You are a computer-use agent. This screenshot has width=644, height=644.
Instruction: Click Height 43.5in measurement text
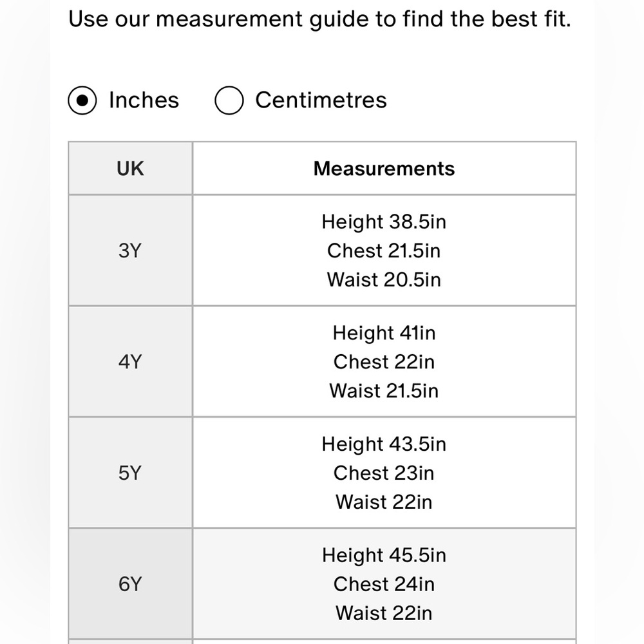[384, 444]
